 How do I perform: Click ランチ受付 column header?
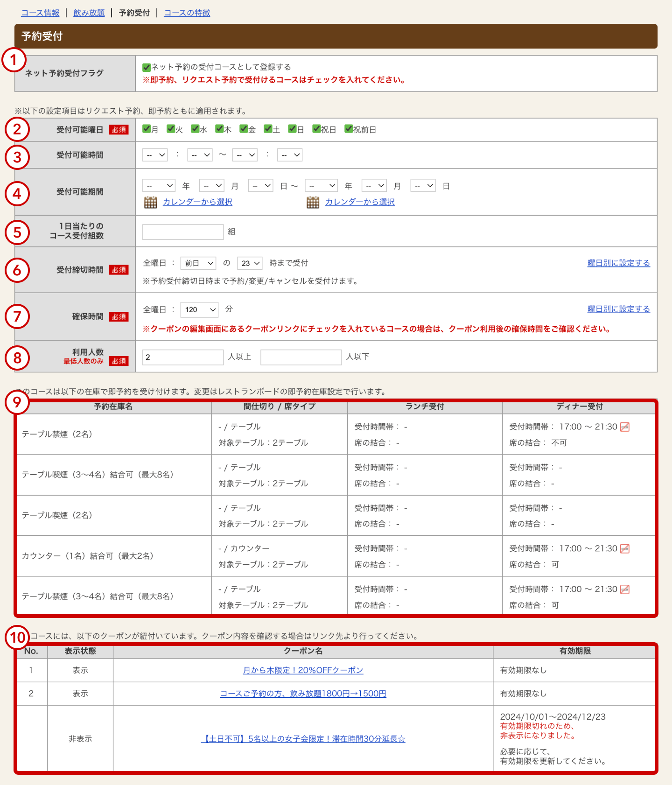pyautogui.click(x=425, y=407)
